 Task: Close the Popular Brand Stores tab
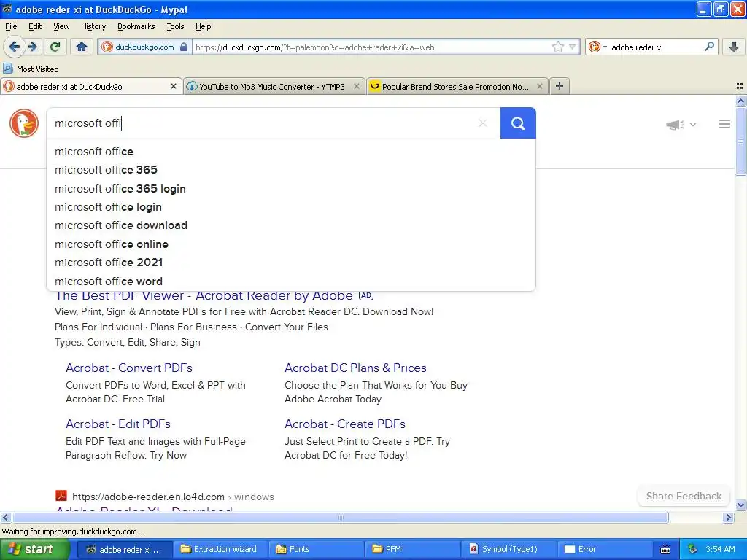coord(540,86)
